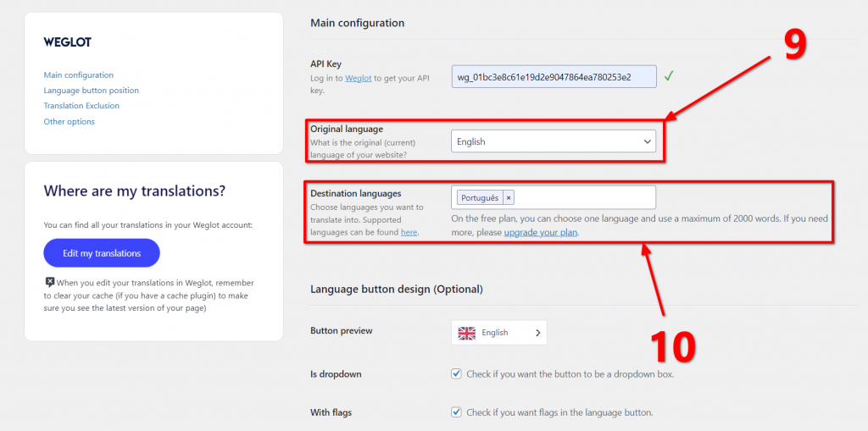The height and width of the screenshot is (431, 868).
Task: Open the Original language dropdown
Action: coord(554,141)
